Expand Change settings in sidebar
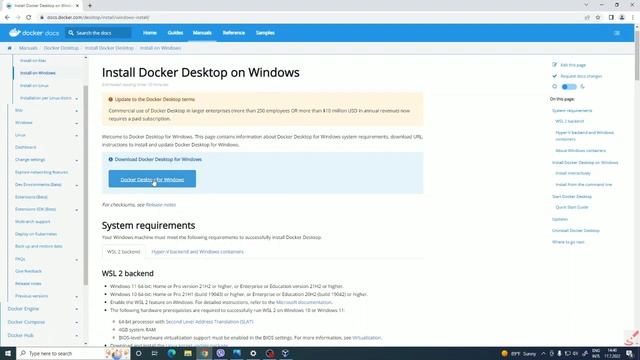 [x=76, y=160]
